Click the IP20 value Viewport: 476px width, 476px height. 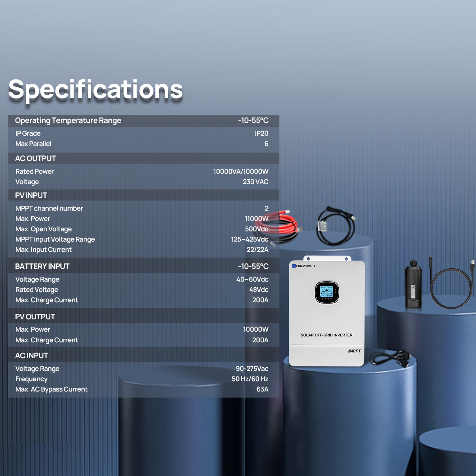[x=261, y=133]
